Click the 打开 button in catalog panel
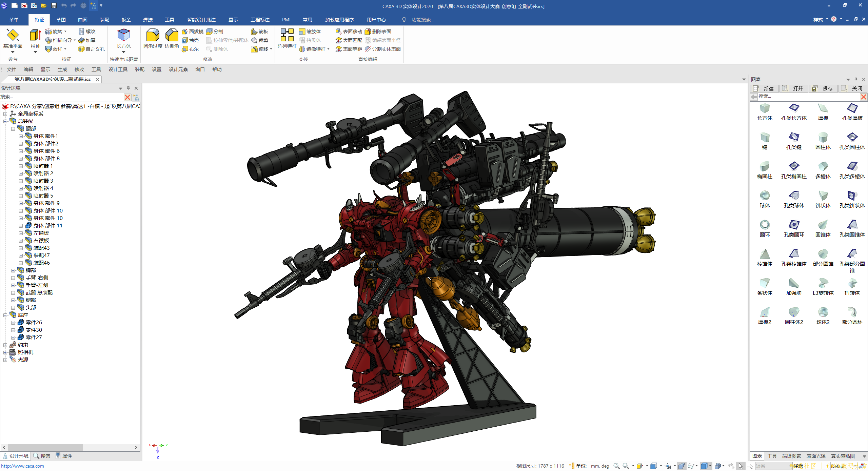 793,88
